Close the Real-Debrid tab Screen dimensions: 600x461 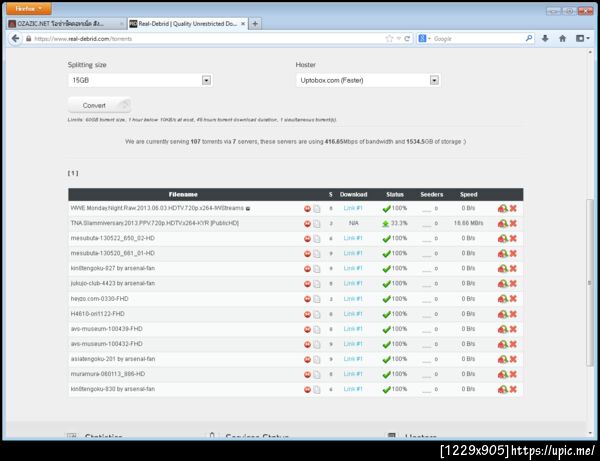[243, 24]
